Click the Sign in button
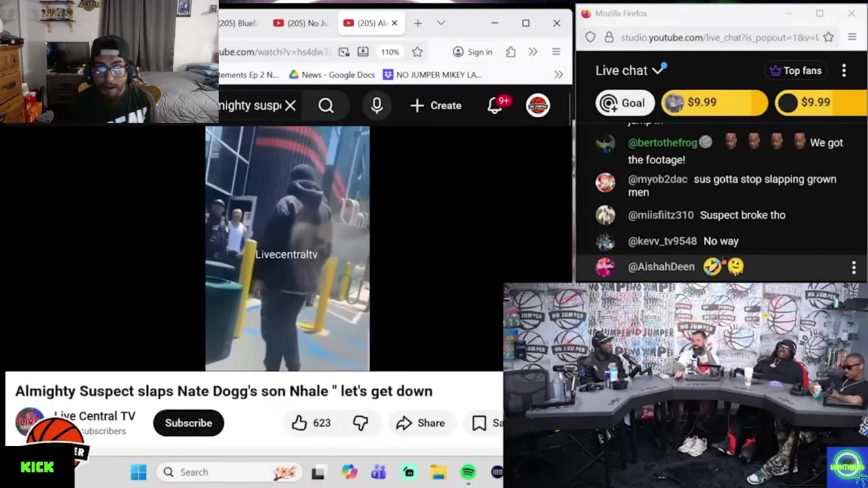 (x=473, y=52)
